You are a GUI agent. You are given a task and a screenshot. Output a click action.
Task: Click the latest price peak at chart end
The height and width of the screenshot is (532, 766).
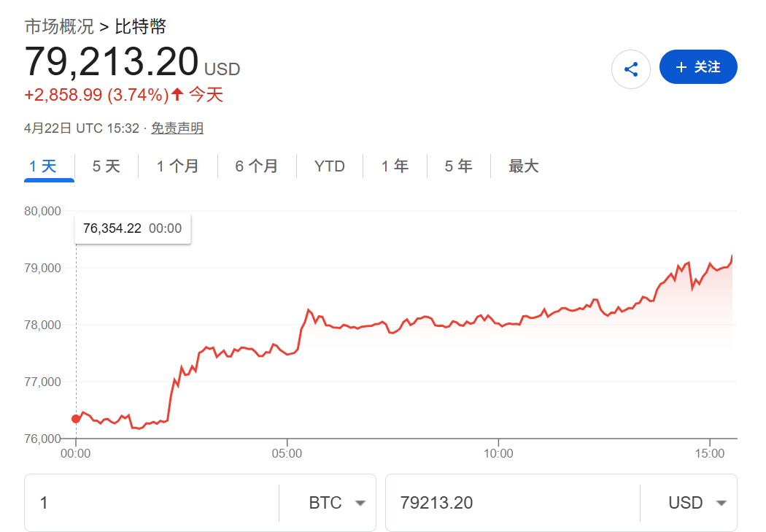(731, 256)
